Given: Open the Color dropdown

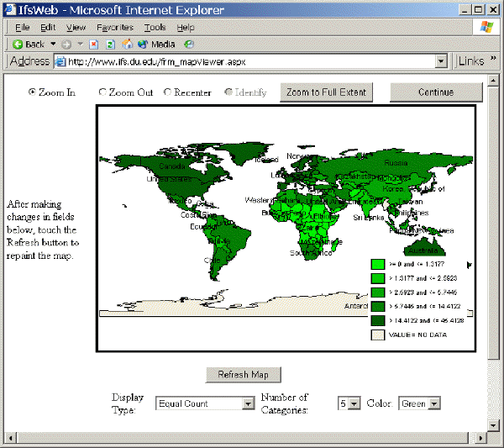Looking at the screenshot, I should [x=434, y=403].
